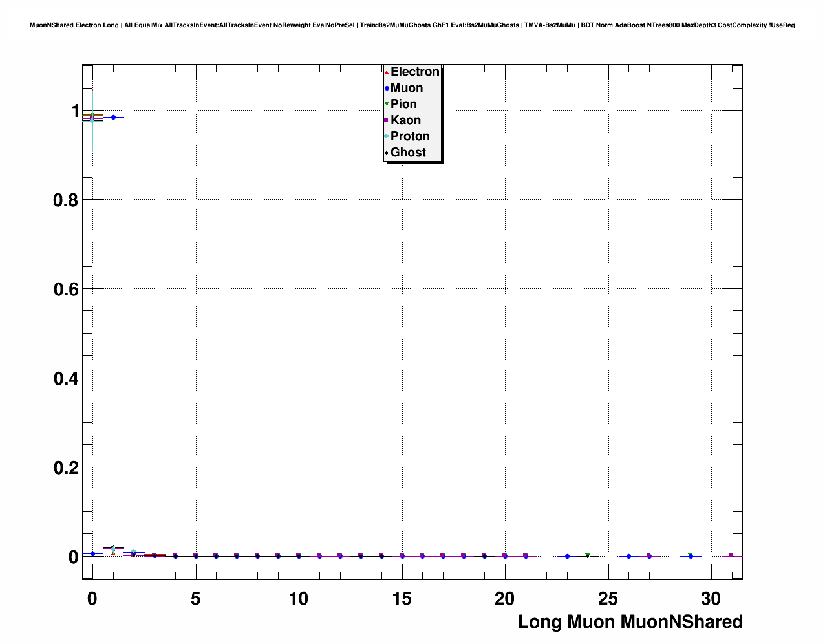Click the x-axis label 30
825x644 pixels.
(711, 599)
